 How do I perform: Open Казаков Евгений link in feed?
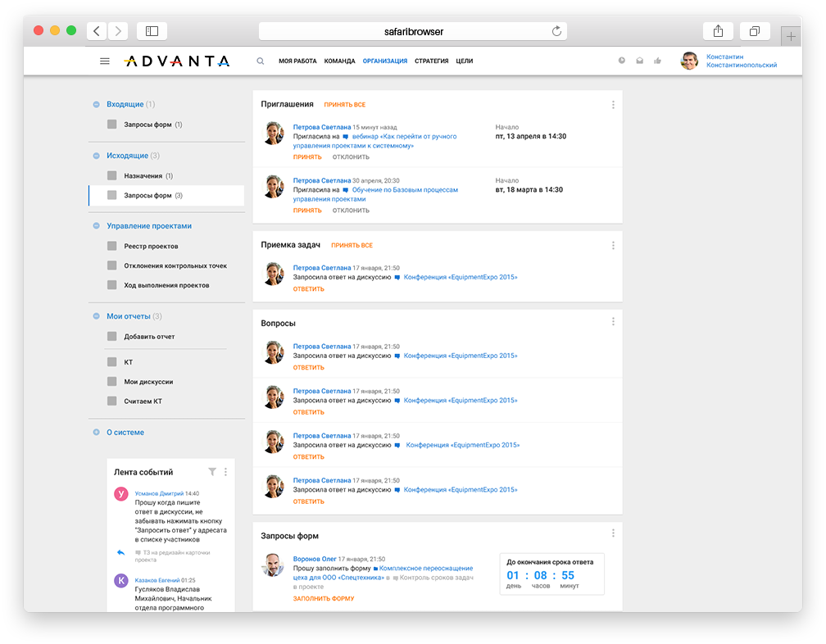click(x=157, y=580)
